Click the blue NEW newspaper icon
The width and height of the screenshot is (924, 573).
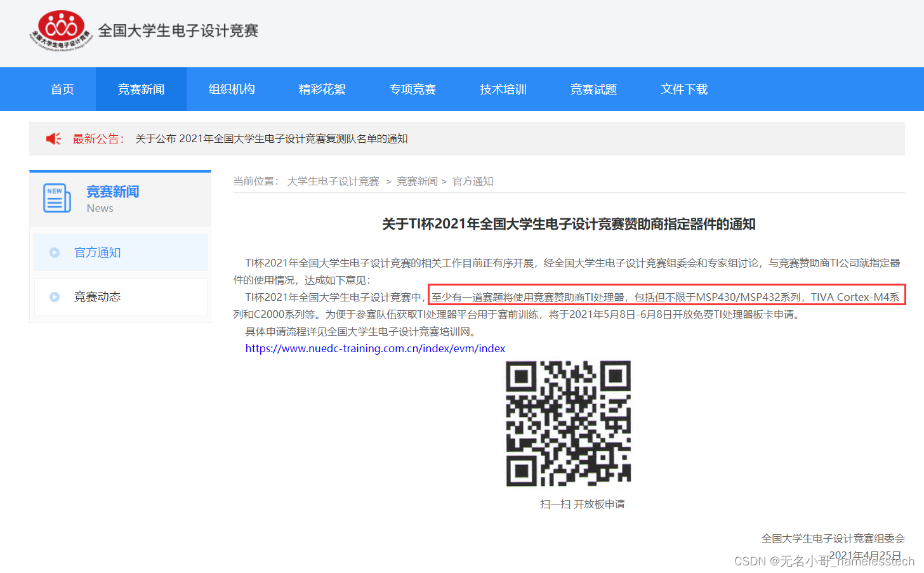(x=57, y=198)
